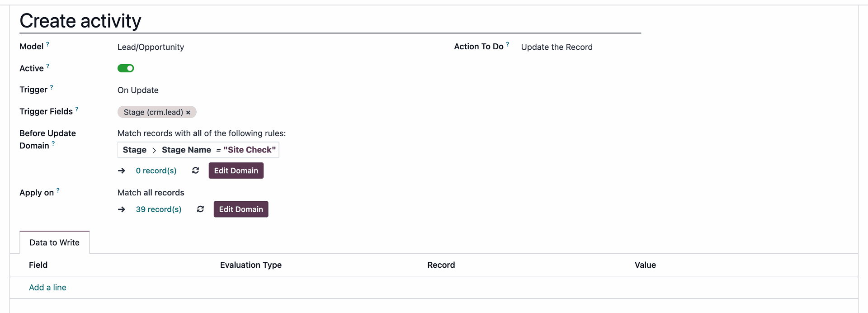Click Add a line in Data to Write

(47, 287)
